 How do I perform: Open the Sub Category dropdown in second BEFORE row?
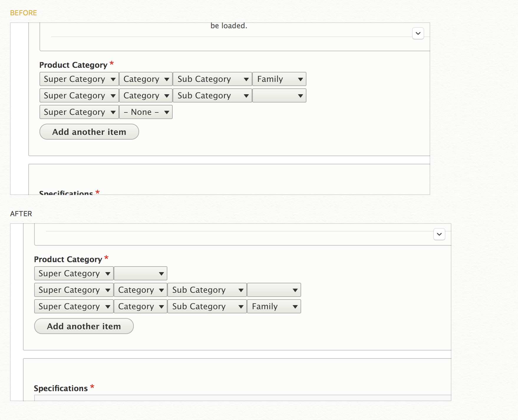[212, 95]
